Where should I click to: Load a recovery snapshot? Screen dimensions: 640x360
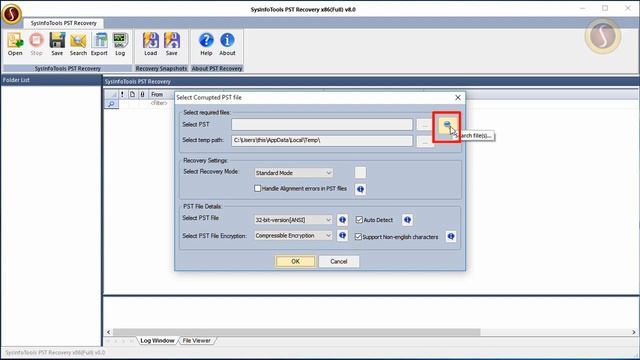pyautogui.click(x=151, y=44)
